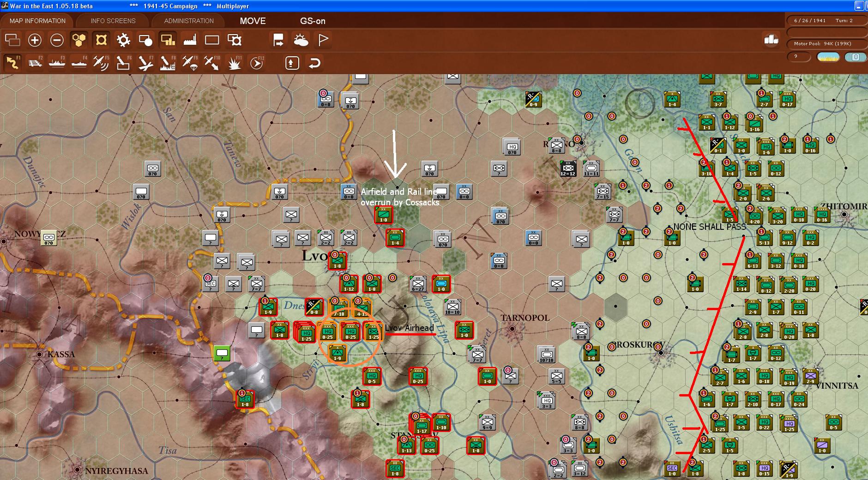Select the F4 amphibious transport icon
The height and width of the screenshot is (480, 868).
(x=79, y=63)
